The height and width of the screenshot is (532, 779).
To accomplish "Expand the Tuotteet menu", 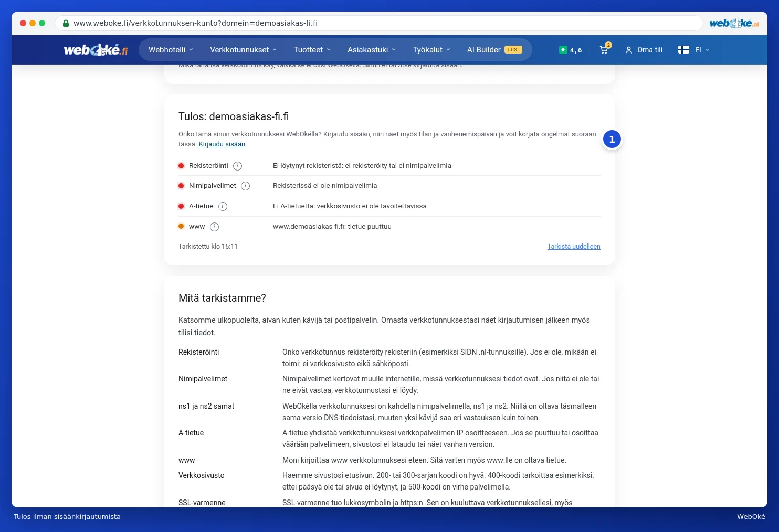I will 312,50.
